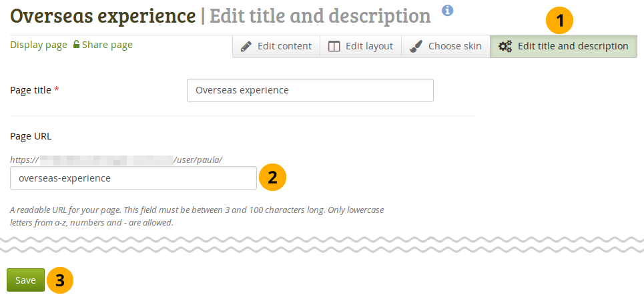Focus the Page title text field

310,91
